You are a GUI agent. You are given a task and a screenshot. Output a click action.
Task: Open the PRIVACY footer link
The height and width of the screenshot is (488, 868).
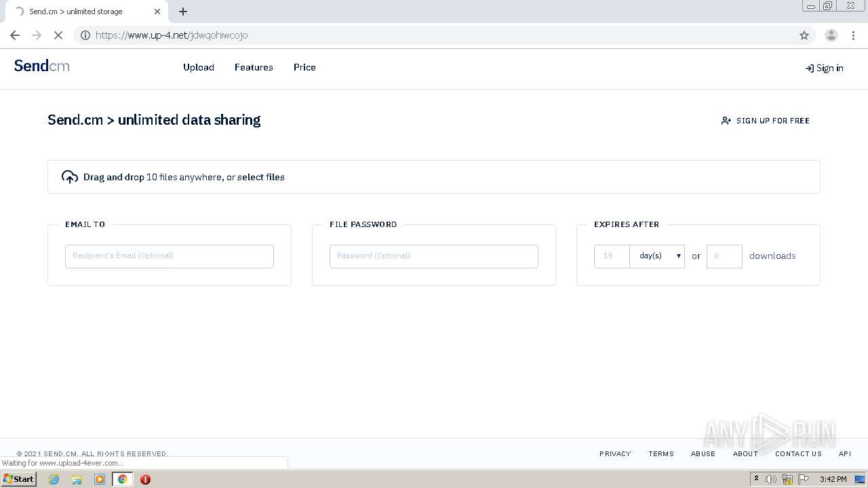coord(615,454)
